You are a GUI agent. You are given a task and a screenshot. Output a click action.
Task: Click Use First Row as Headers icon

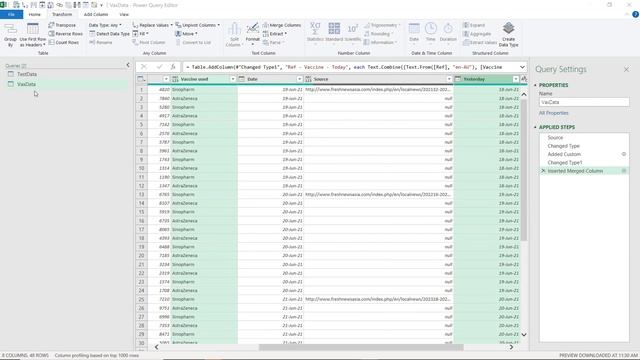[x=33, y=29]
